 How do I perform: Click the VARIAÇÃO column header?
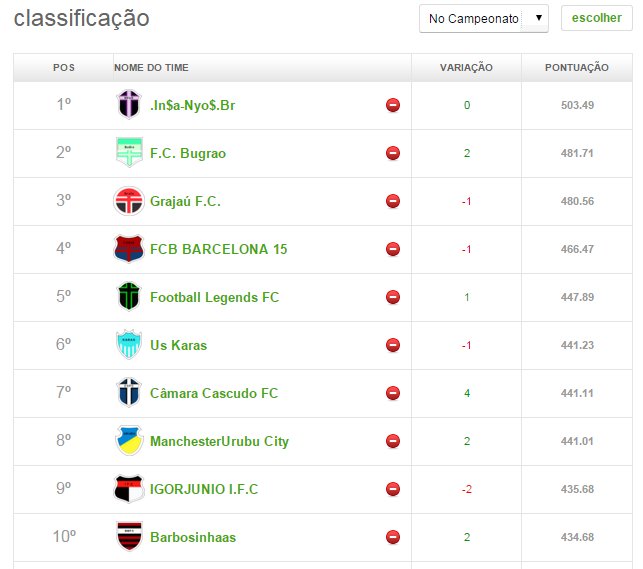[x=466, y=68]
